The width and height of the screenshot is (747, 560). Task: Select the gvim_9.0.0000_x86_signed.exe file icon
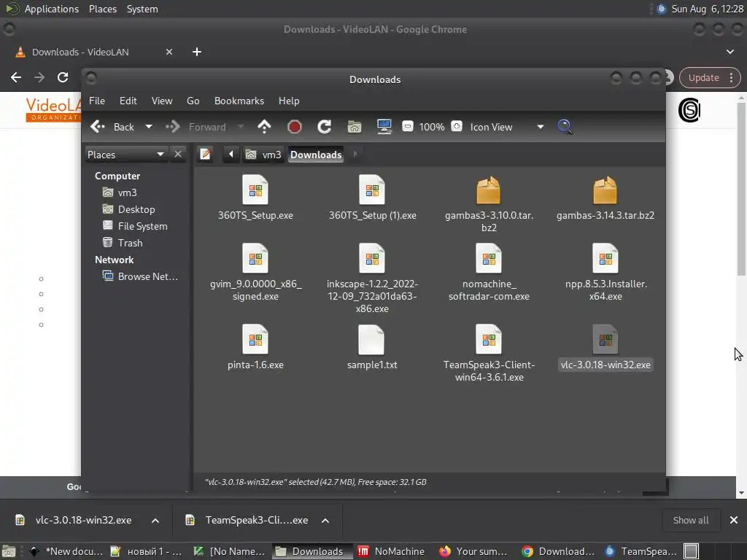[x=255, y=259]
